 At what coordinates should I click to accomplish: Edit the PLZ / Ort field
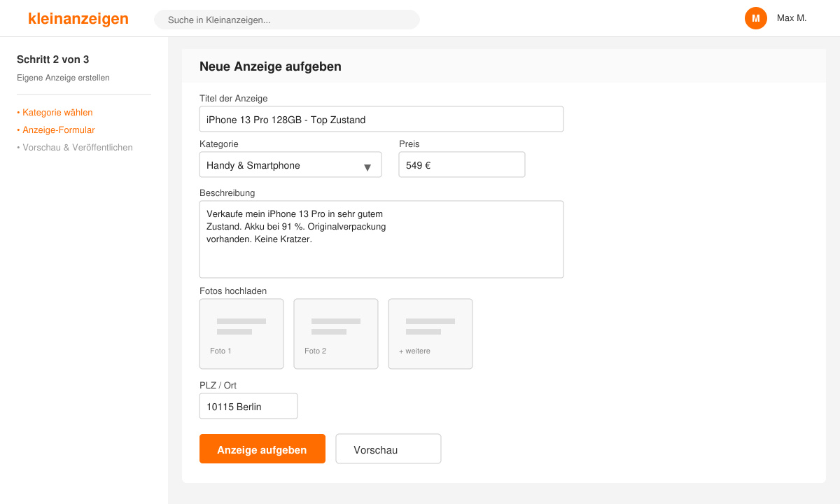pos(248,406)
